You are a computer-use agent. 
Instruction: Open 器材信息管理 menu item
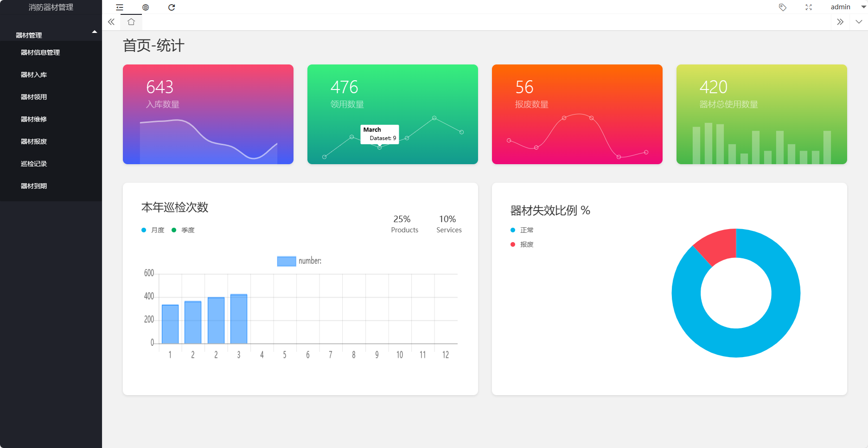click(40, 52)
